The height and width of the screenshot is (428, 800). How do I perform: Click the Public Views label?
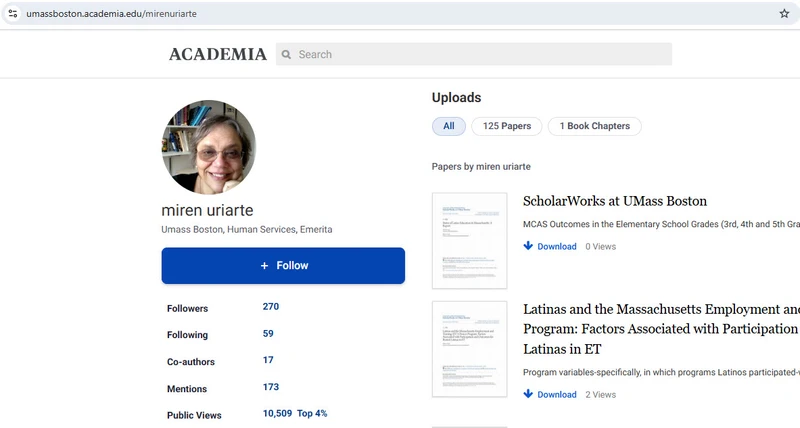(194, 415)
